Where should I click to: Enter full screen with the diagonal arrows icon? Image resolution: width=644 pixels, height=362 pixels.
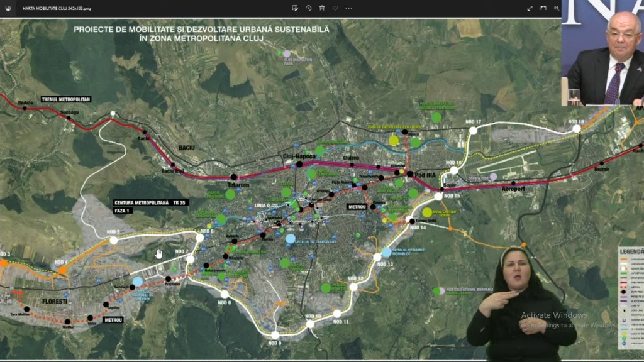pyautogui.click(x=530, y=8)
